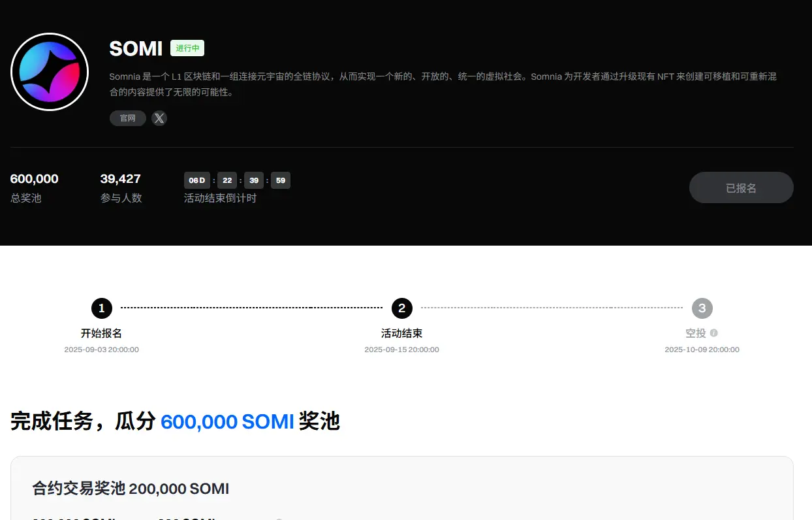Click the 600,000 prize pool value
The width and height of the screenshot is (812, 520).
[35, 179]
